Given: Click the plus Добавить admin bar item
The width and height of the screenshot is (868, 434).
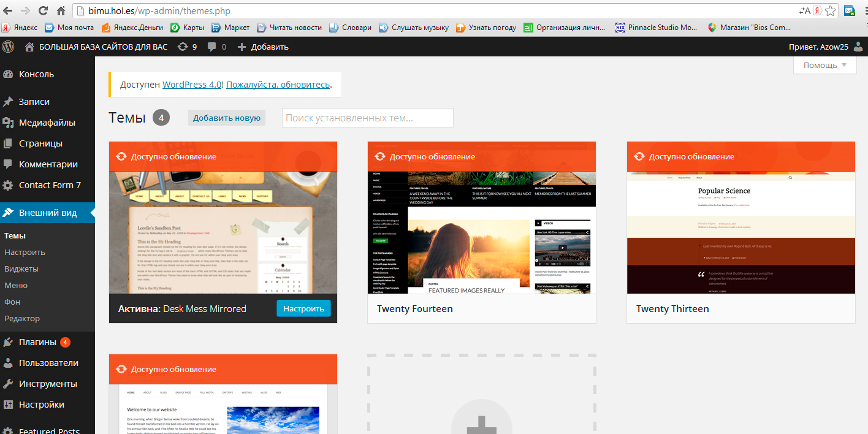Looking at the screenshot, I should click(x=262, y=47).
